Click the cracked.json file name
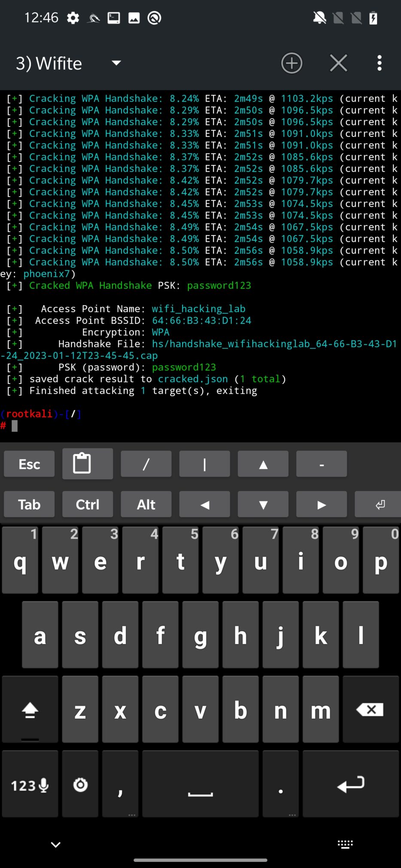Image resolution: width=401 pixels, height=868 pixels. pos(193,379)
